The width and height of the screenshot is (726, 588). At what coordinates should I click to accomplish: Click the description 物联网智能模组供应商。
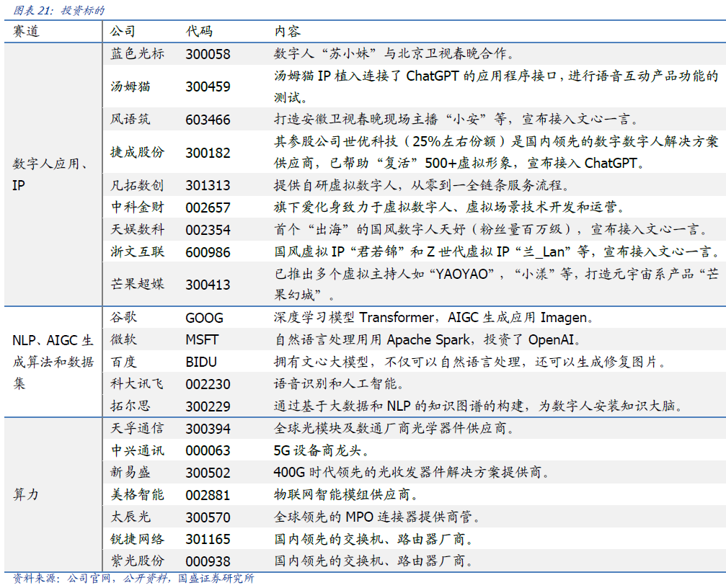tap(346, 494)
